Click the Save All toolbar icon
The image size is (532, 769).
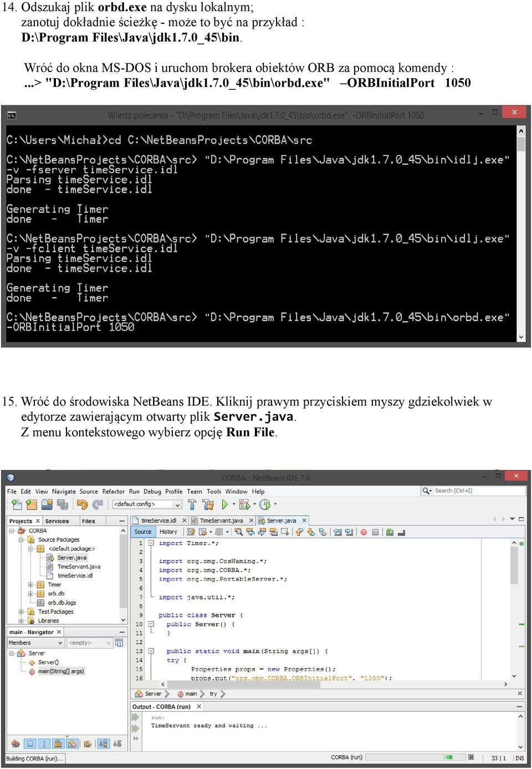tap(63, 505)
